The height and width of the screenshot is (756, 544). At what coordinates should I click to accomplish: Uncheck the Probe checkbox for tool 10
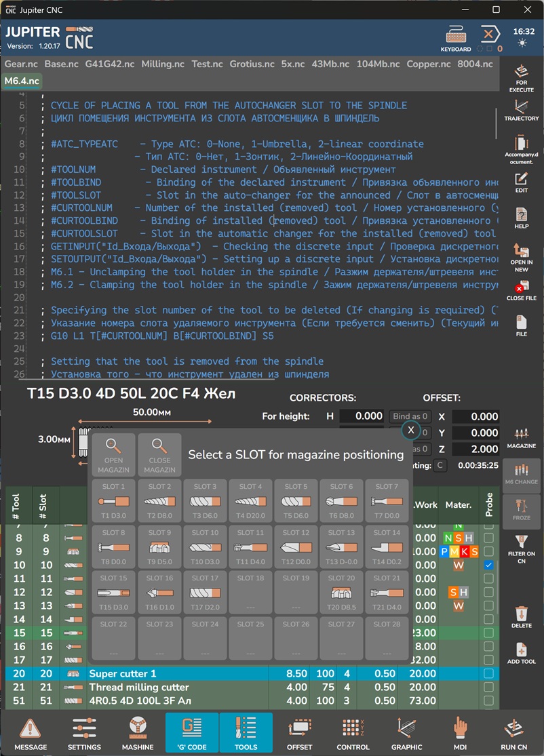click(488, 565)
